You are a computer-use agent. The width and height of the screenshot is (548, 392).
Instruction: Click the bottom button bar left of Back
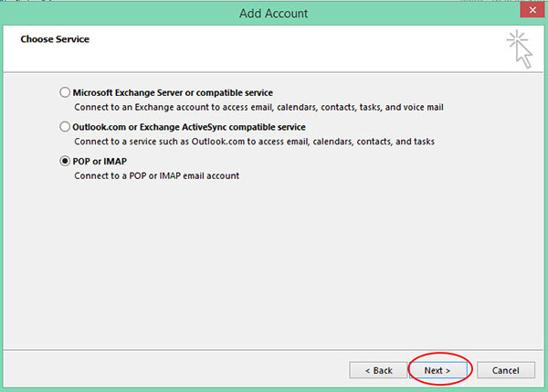coord(174,370)
